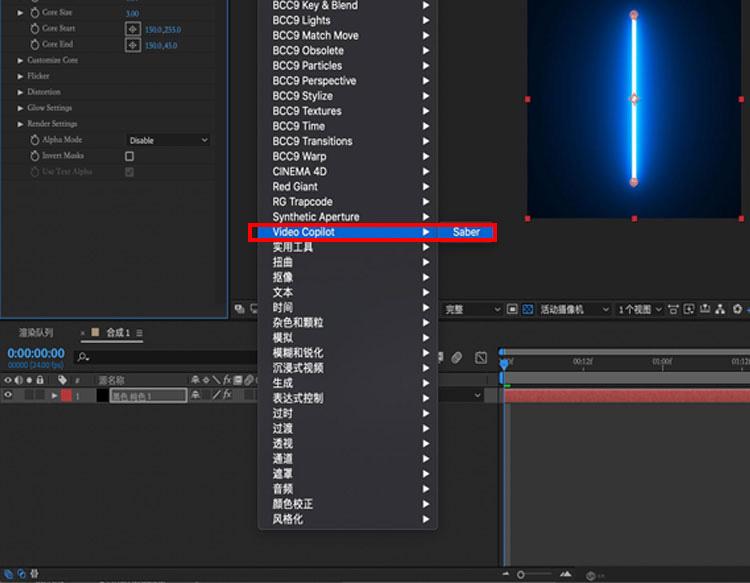Toggle Core End stopwatch keyframing

click(x=35, y=44)
